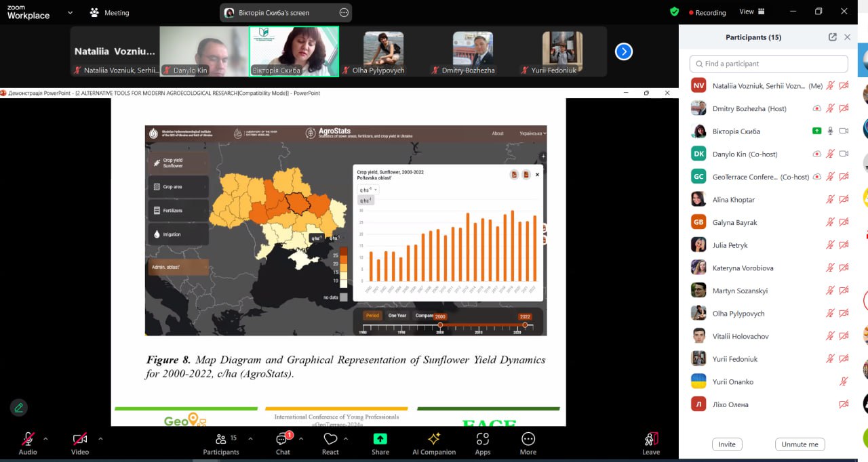The width and height of the screenshot is (868, 462).
Task: Click the Leave meeting icon
Action: coord(651,439)
